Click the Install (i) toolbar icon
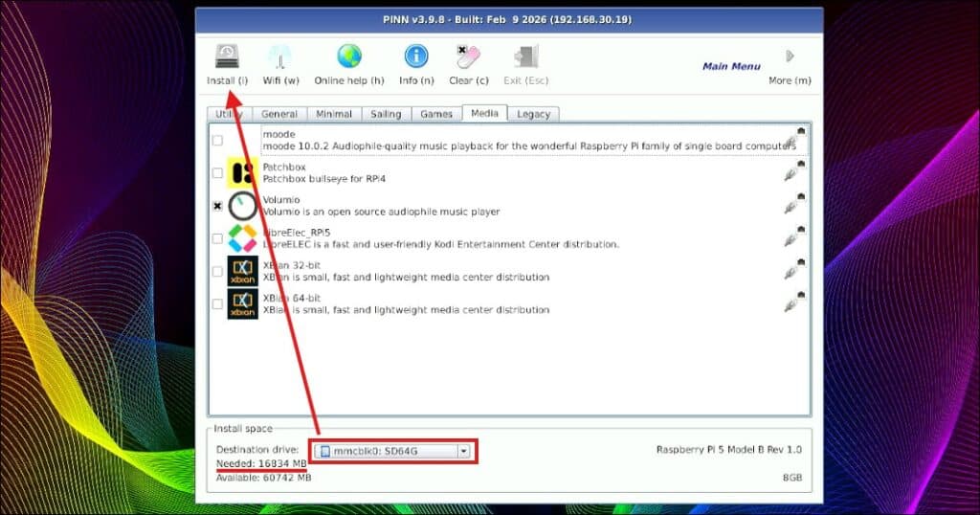The image size is (980, 515). click(x=227, y=56)
